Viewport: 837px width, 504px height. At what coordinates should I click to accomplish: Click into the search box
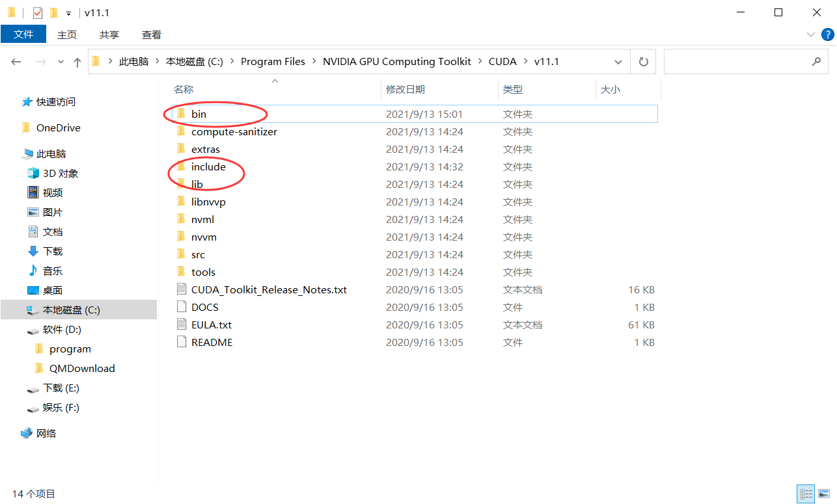[746, 62]
